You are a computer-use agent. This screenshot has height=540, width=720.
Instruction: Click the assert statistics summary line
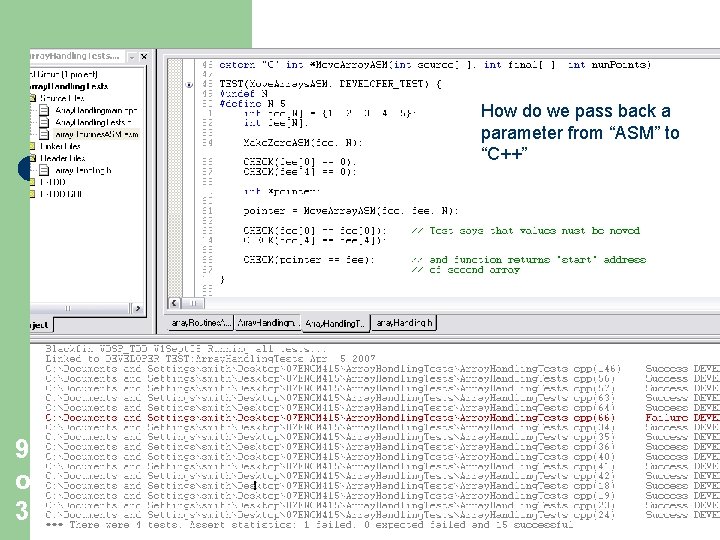[309, 525]
